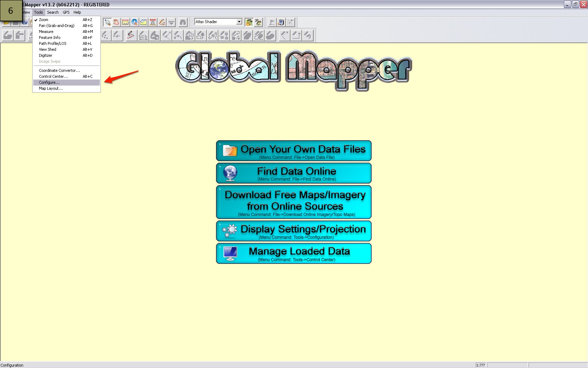Click the scale field 1:??? in status bar
Screen dimensions: 588x368
481,365
